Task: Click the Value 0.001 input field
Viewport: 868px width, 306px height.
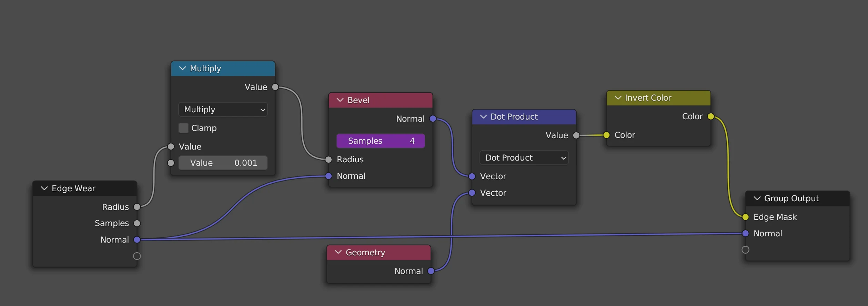Action: (223, 163)
